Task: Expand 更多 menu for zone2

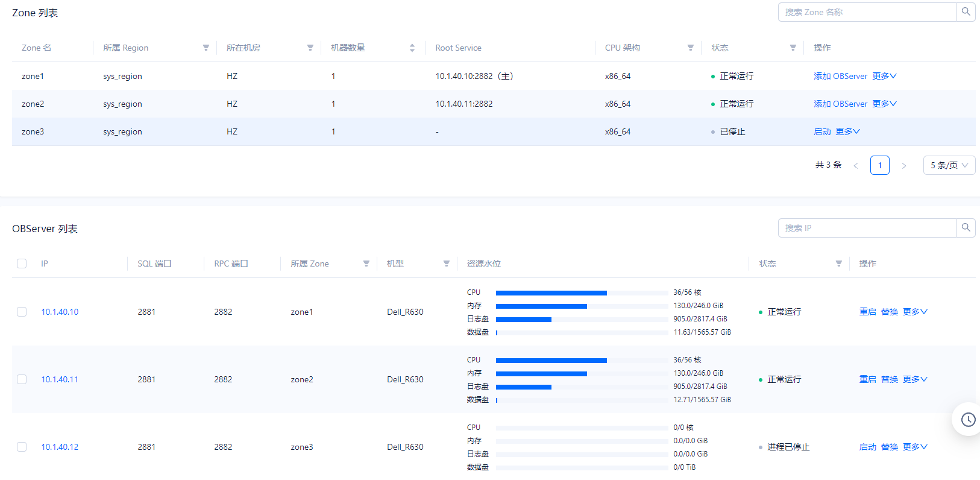Action: [x=885, y=104]
